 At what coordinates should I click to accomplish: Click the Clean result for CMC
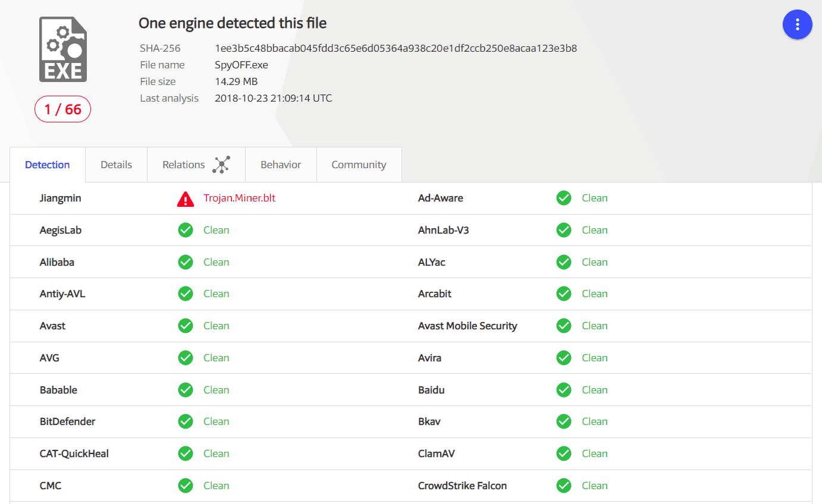(x=217, y=486)
